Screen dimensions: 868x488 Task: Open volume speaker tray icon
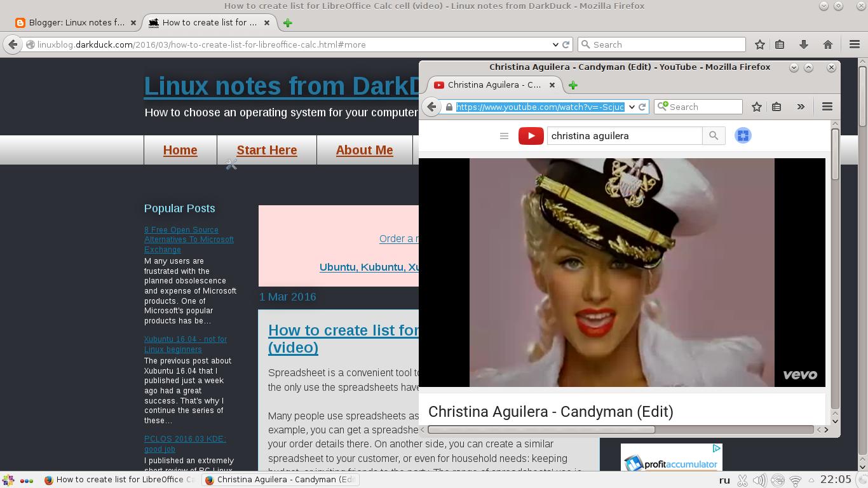(x=759, y=480)
